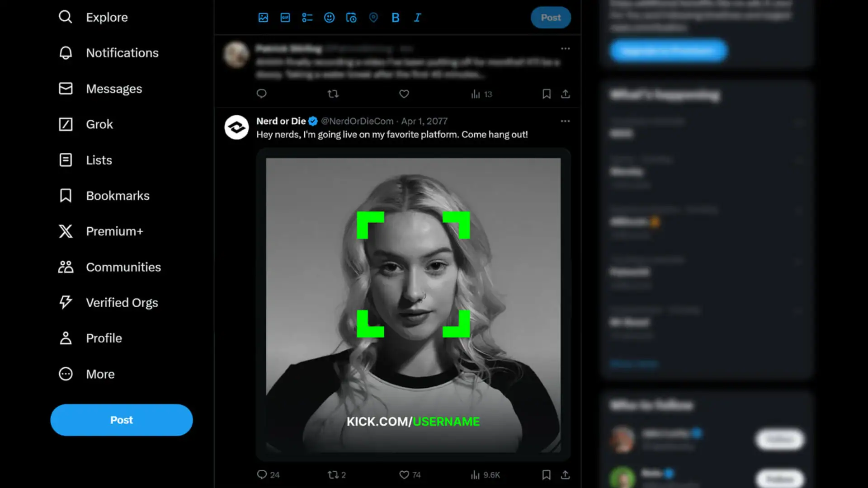
Task: Open the Lists icon in sidebar
Action: pyautogui.click(x=66, y=160)
